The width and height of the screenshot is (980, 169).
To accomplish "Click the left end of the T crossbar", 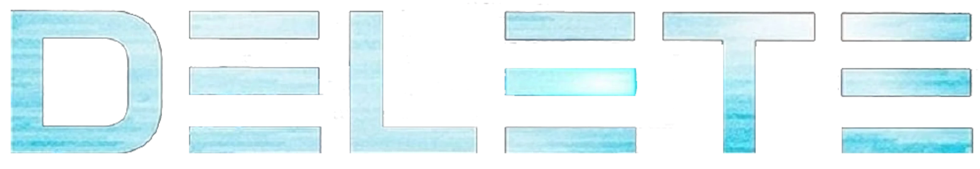I will coord(676,27).
